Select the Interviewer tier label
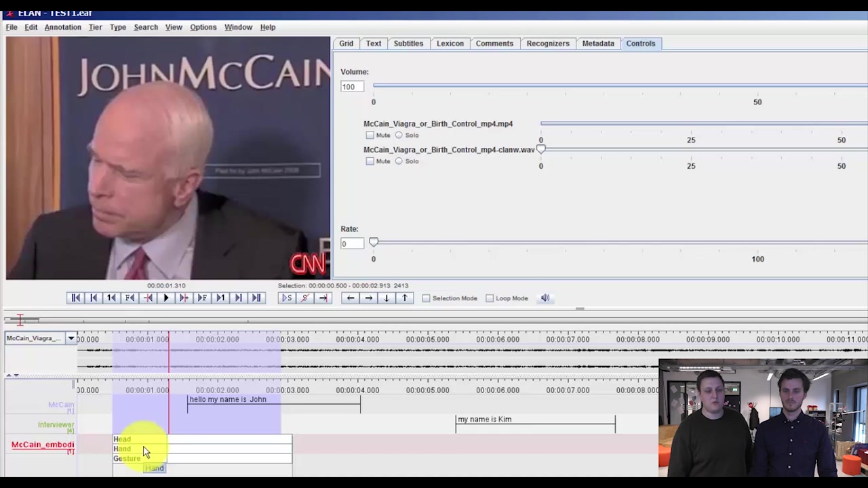 (x=56, y=425)
